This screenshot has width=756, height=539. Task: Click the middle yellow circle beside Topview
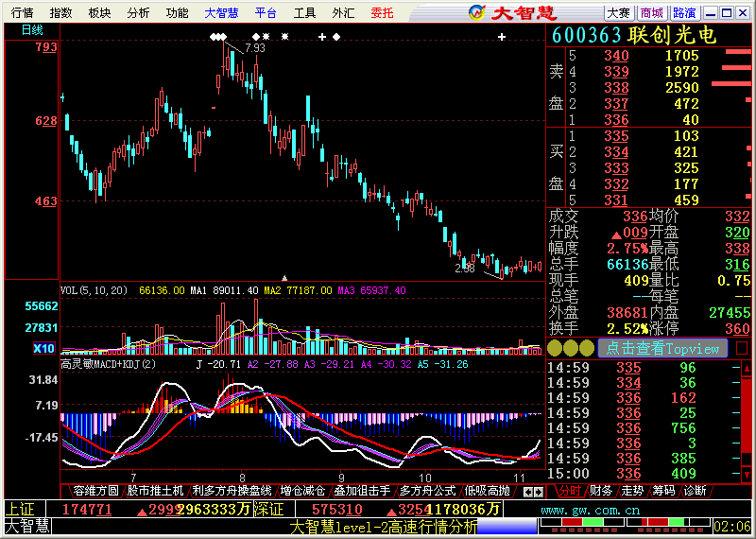571,348
